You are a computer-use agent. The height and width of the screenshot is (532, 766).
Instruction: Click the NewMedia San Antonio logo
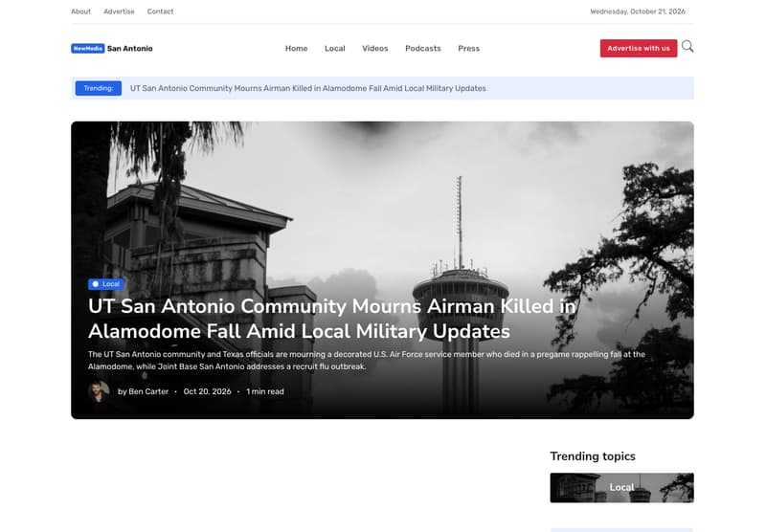click(112, 48)
